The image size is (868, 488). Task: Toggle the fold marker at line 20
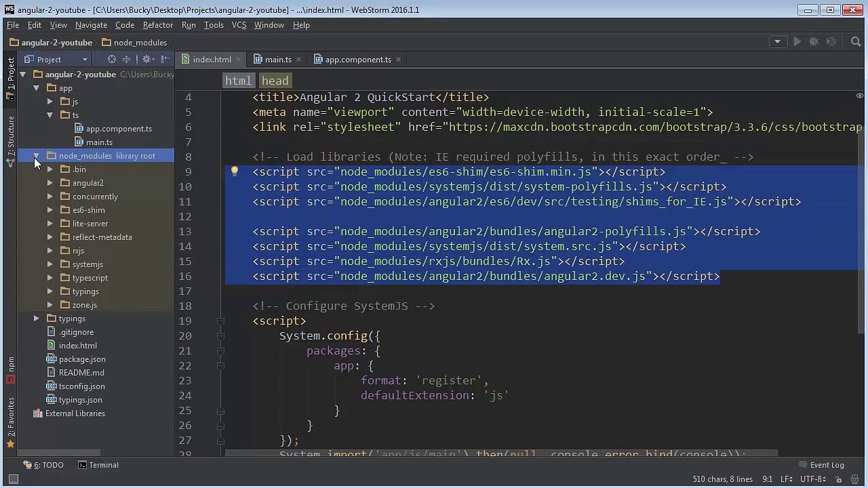click(220, 336)
